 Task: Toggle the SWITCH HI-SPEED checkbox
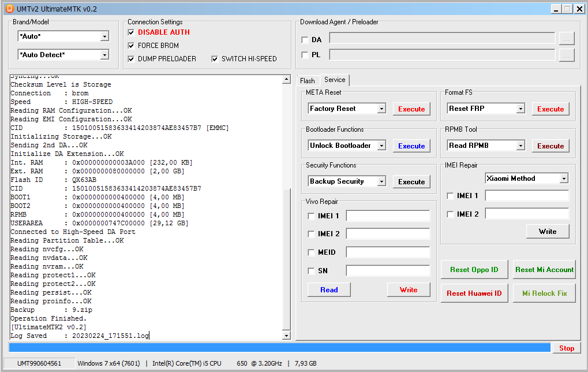click(x=215, y=59)
